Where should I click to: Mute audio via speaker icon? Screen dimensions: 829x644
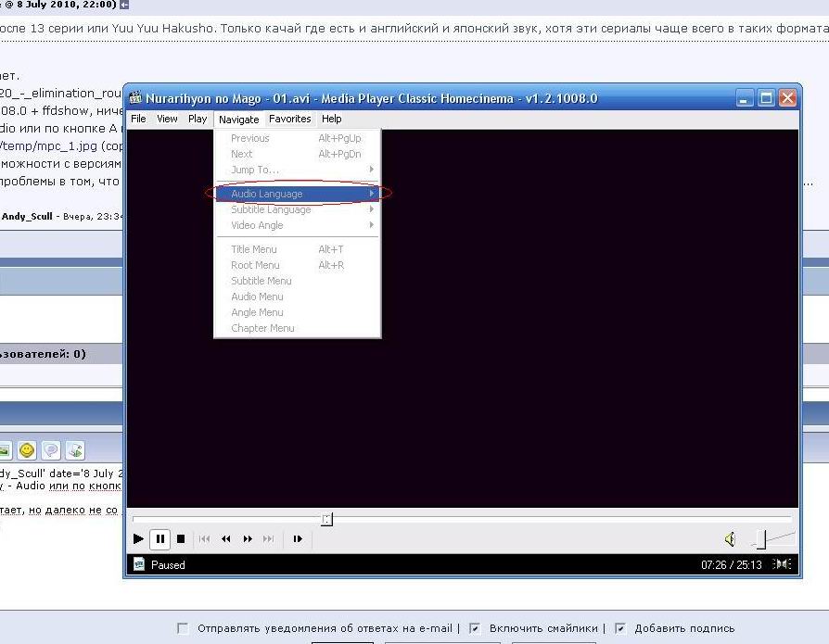[730, 539]
